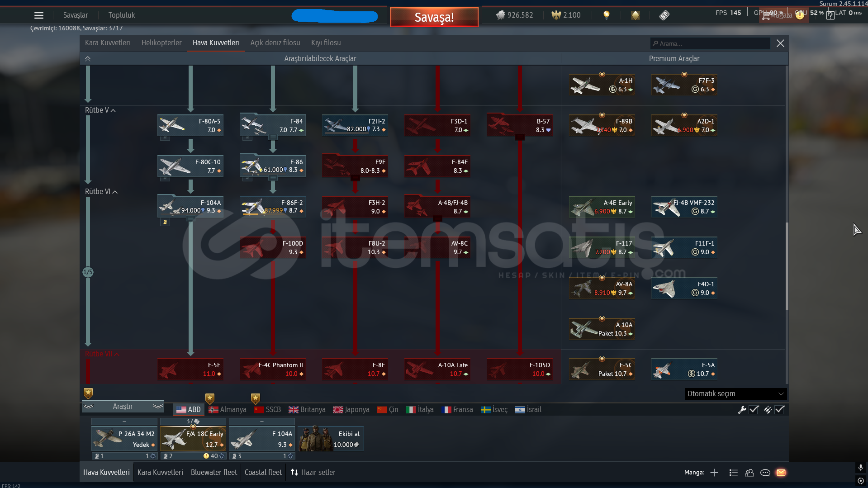Select the F2H-2 aircraft card
This screenshot has height=488, width=868.
tap(355, 125)
